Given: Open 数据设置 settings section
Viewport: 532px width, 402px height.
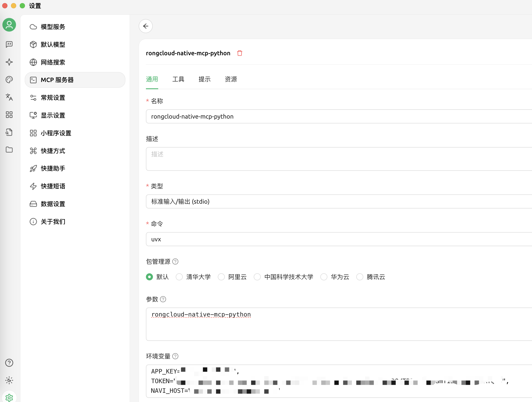Looking at the screenshot, I should coord(53,204).
